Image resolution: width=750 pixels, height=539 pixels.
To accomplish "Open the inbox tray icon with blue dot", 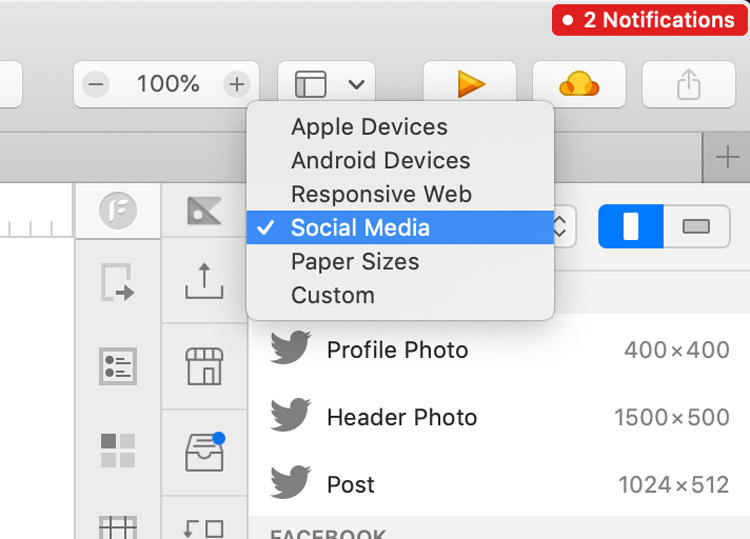I will click(x=204, y=450).
